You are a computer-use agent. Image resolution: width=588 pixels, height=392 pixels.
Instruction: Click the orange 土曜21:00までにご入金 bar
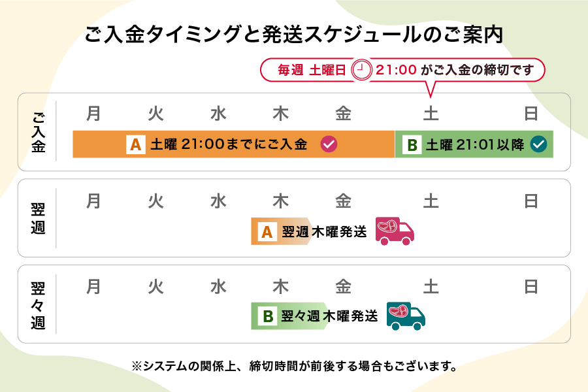(234, 144)
